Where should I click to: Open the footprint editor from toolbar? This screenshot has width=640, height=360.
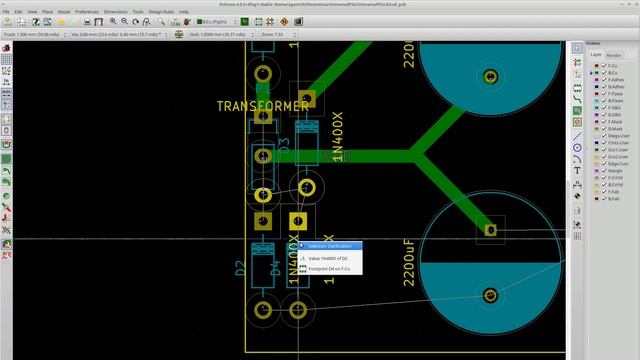coord(36,22)
